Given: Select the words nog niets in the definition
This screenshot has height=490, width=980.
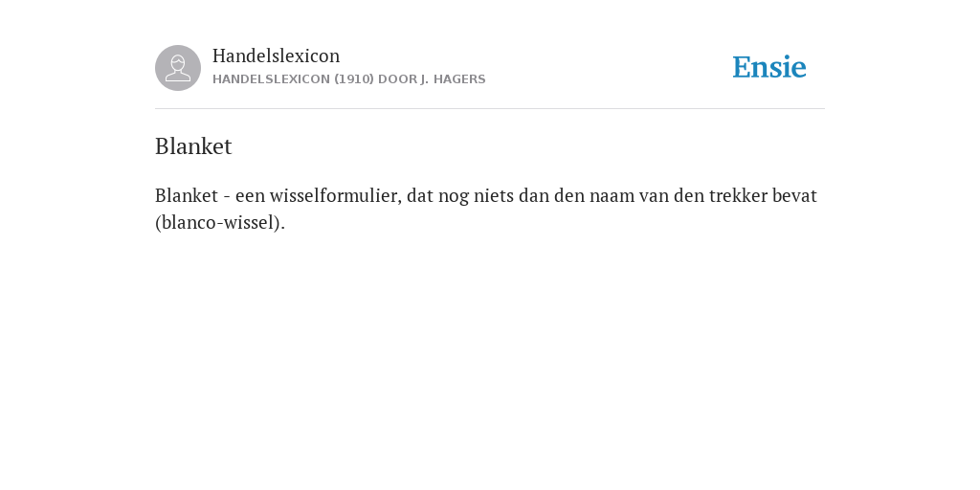Looking at the screenshot, I should point(477,195).
